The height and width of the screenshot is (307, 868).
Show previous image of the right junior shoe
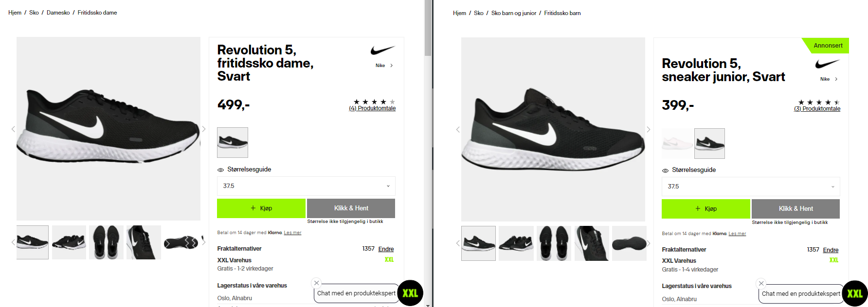(x=458, y=129)
